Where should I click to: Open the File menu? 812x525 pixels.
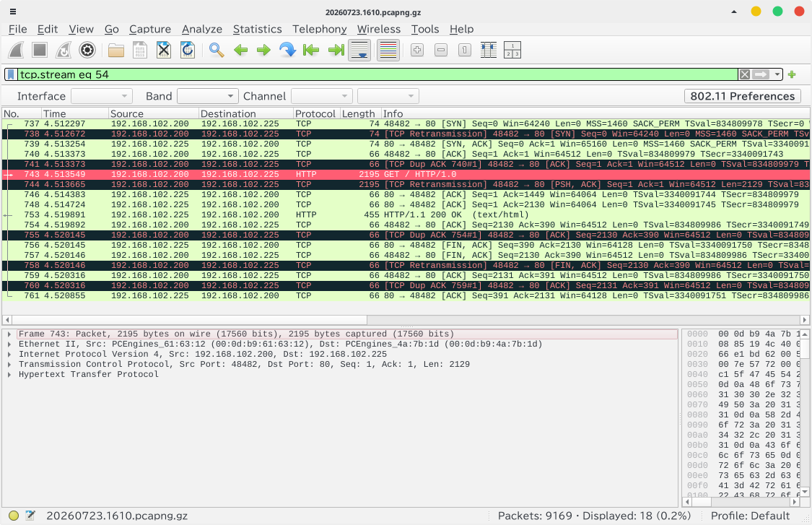tap(17, 29)
